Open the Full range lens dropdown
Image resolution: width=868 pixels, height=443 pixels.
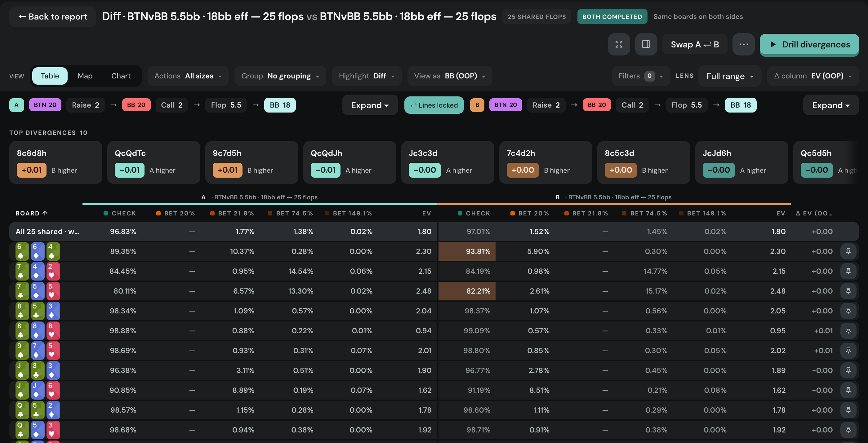[729, 76]
